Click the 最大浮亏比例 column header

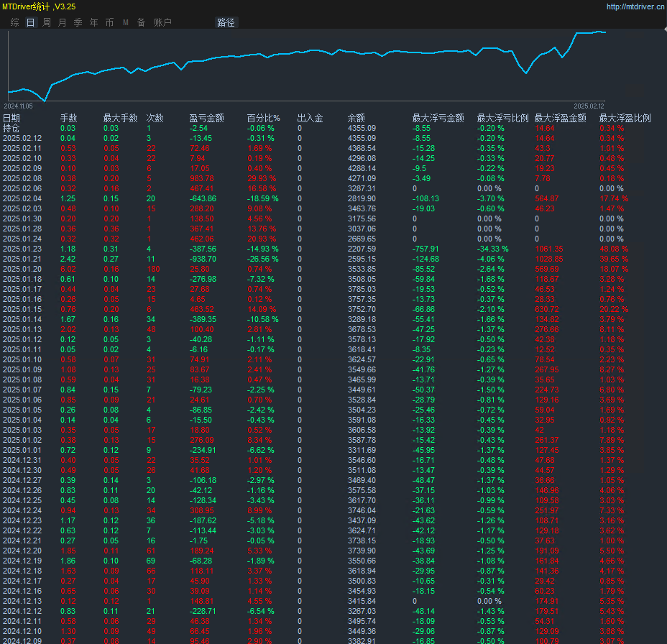503,119
